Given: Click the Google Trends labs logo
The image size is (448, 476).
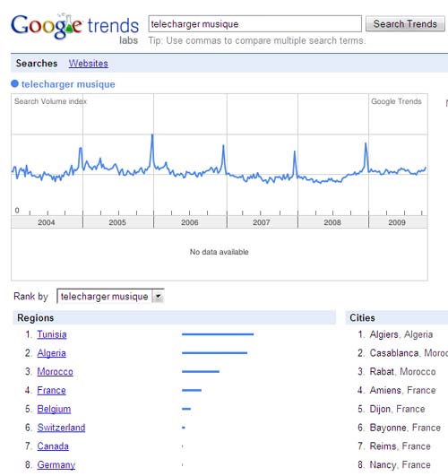Looking at the screenshot, I should click(x=74, y=29).
